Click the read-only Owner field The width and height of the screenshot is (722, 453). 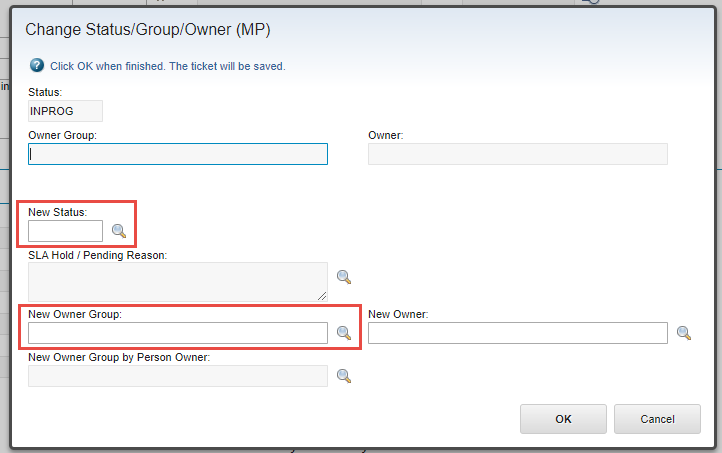point(518,154)
